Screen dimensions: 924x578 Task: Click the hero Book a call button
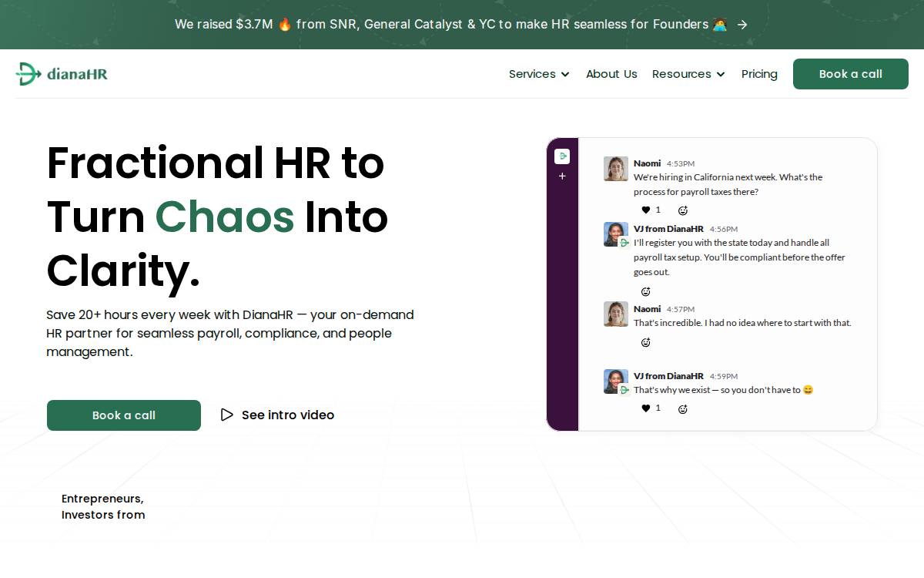(x=124, y=415)
